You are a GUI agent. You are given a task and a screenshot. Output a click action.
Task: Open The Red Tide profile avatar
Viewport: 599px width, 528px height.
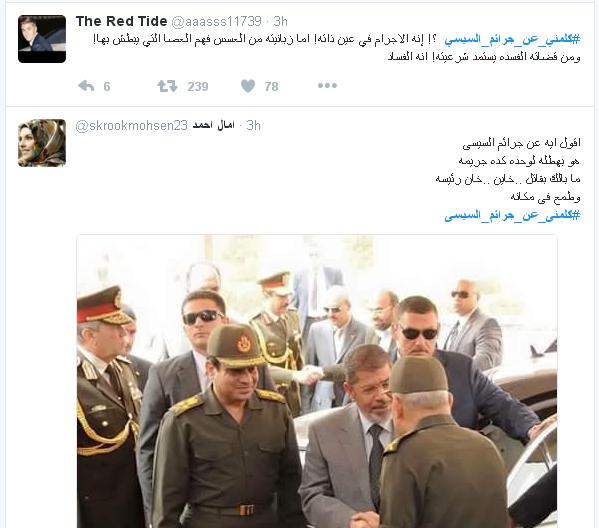pyautogui.click(x=42, y=39)
